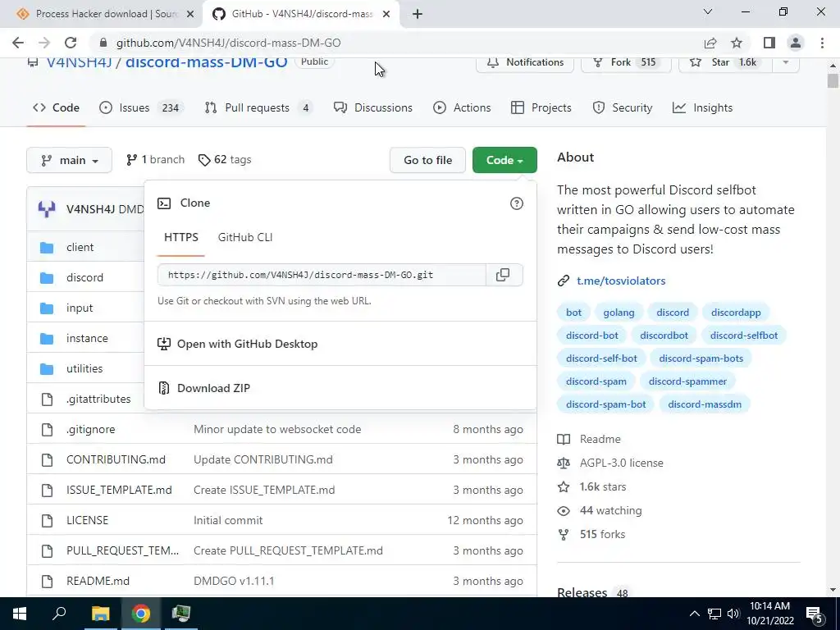Open the Actions tab
Screen dimensions: 840x630
[462, 107]
